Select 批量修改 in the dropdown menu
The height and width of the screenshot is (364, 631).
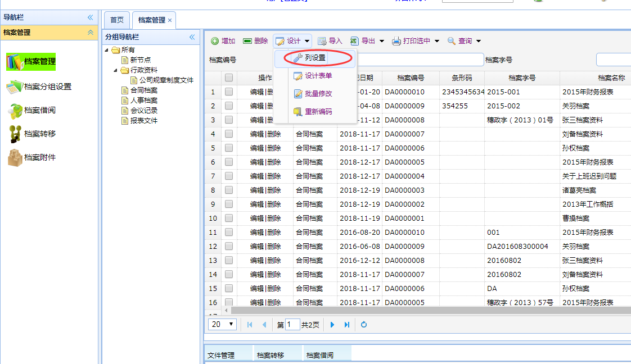point(318,94)
